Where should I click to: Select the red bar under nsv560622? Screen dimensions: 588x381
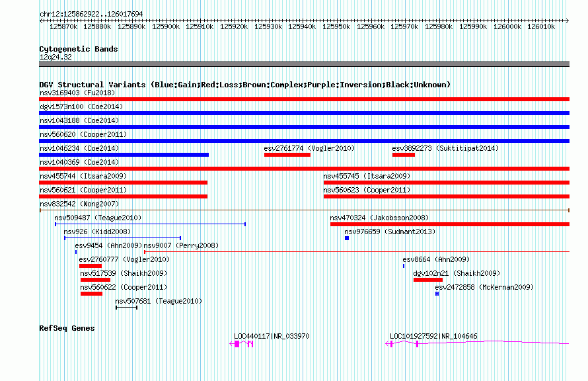[x=91, y=294]
